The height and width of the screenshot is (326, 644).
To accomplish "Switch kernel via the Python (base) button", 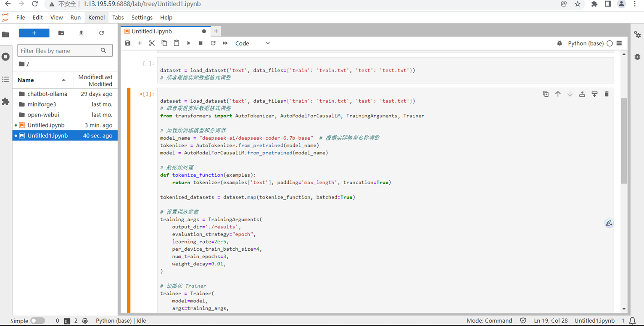I will (586, 43).
